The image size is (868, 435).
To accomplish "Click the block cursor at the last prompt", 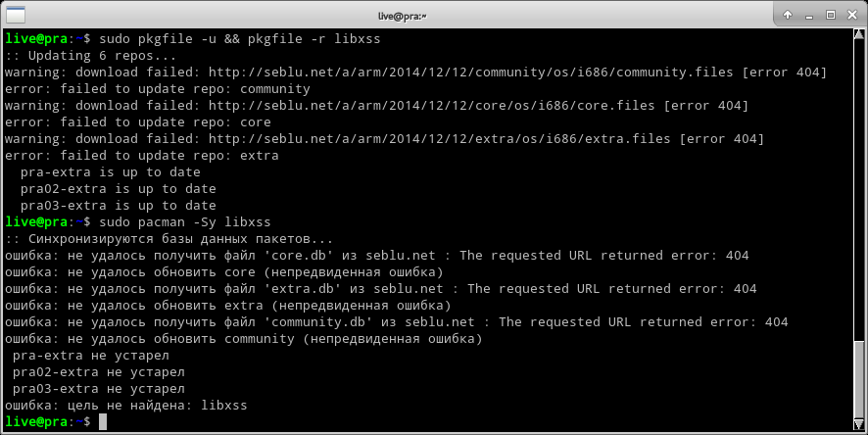I will 103,421.
